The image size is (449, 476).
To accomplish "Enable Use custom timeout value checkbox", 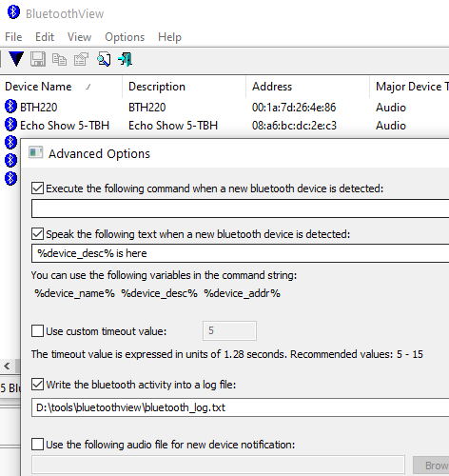I will click(37, 331).
